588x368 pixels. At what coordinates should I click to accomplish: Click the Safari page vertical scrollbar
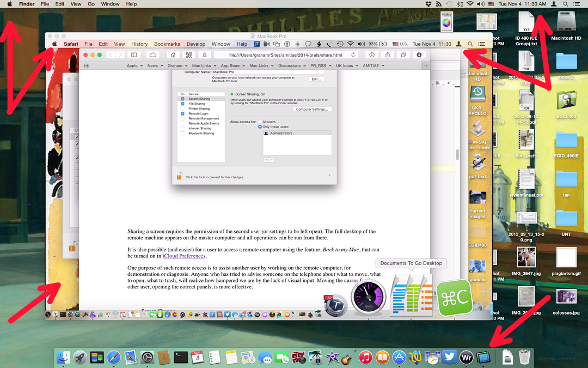coord(457,154)
